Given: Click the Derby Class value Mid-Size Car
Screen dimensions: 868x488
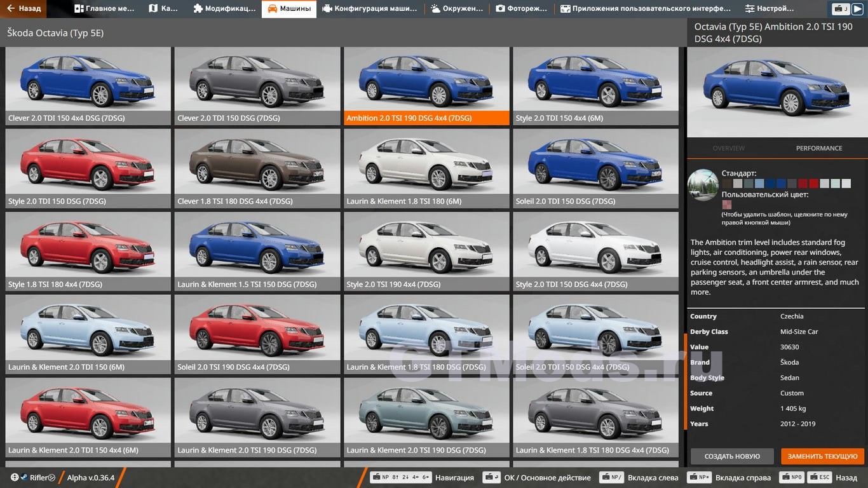Looking at the screenshot, I should point(799,332).
